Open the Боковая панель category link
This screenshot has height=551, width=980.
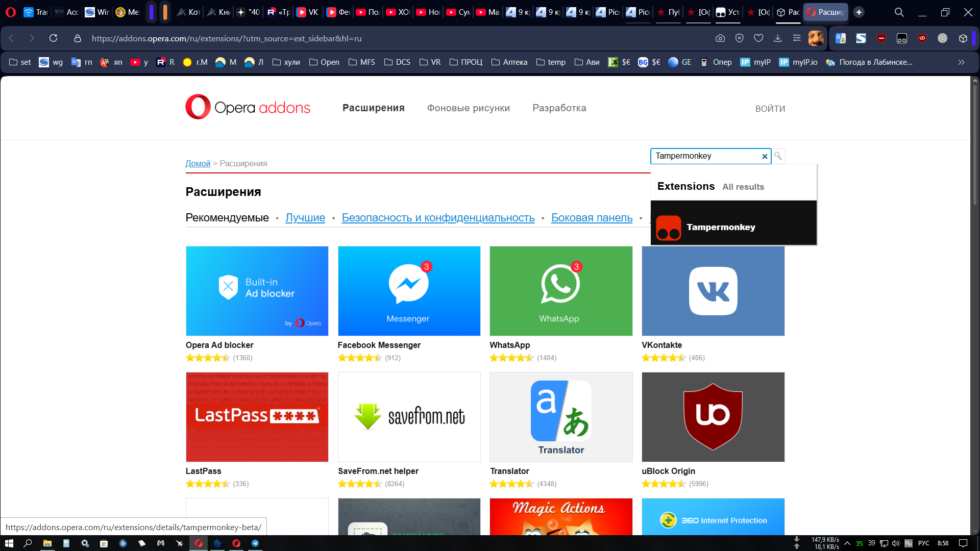[x=592, y=218]
